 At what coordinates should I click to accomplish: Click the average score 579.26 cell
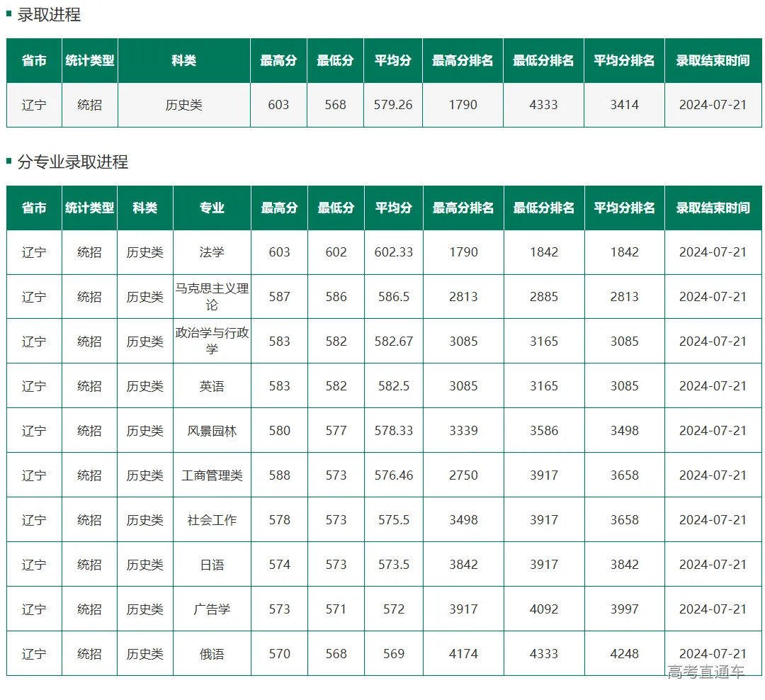tap(392, 105)
